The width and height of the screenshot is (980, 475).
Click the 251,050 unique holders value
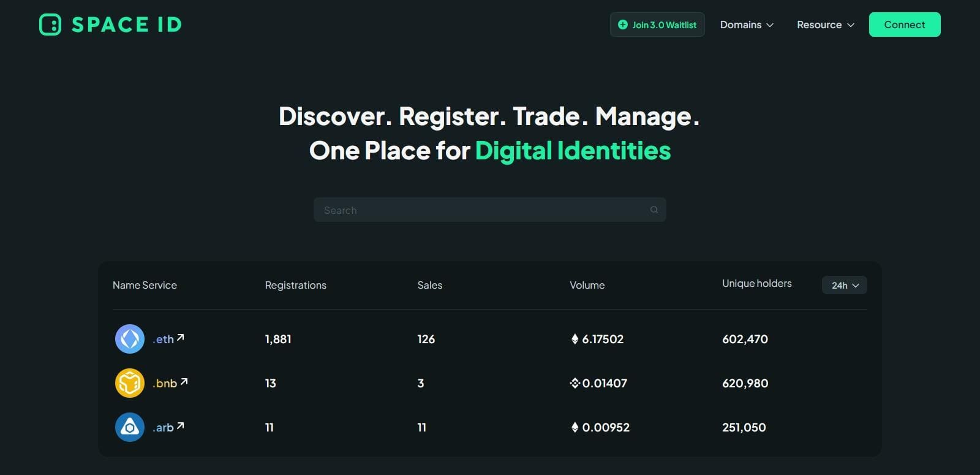(744, 427)
